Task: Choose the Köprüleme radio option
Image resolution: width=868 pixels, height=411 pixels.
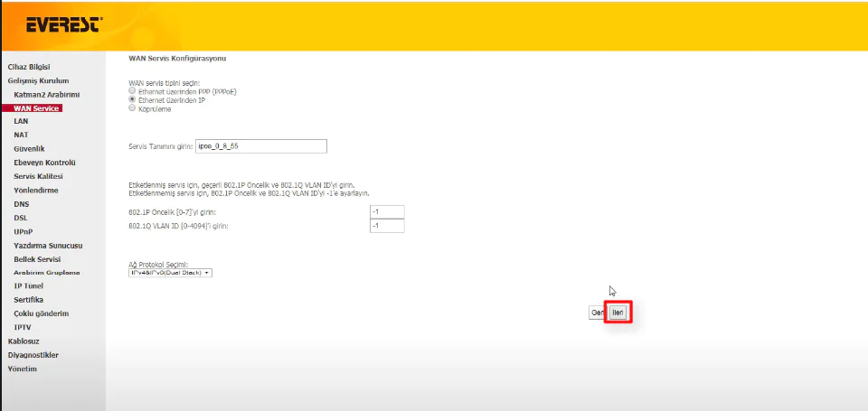Action: (132, 108)
